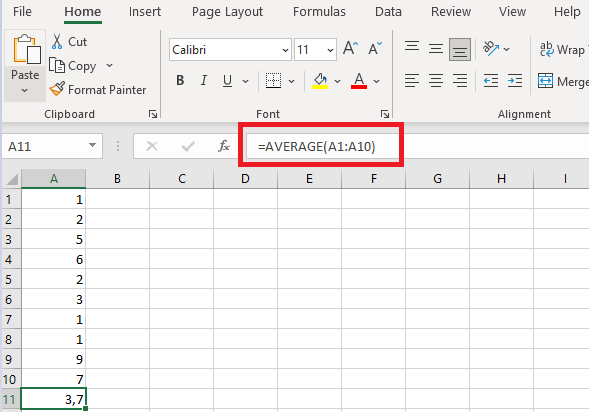589x412 pixels.
Task: Apply the yellow Fill Color bucket
Action: pos(320,80)
